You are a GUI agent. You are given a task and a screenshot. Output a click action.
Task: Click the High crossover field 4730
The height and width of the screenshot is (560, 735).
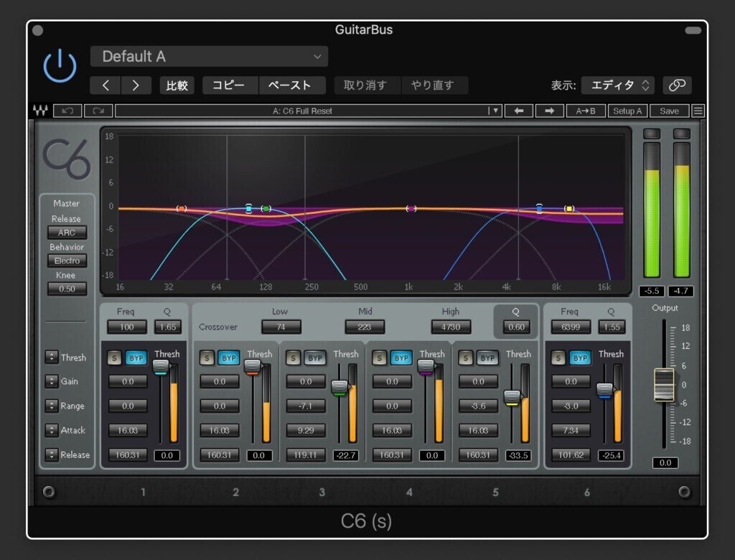coord(451,327)
